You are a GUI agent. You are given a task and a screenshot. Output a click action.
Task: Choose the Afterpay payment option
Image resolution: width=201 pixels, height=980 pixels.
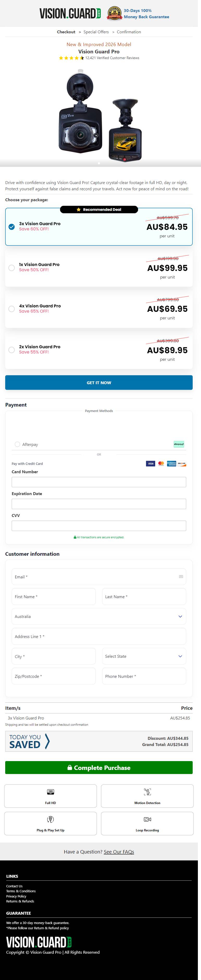(x=17, y=444)
